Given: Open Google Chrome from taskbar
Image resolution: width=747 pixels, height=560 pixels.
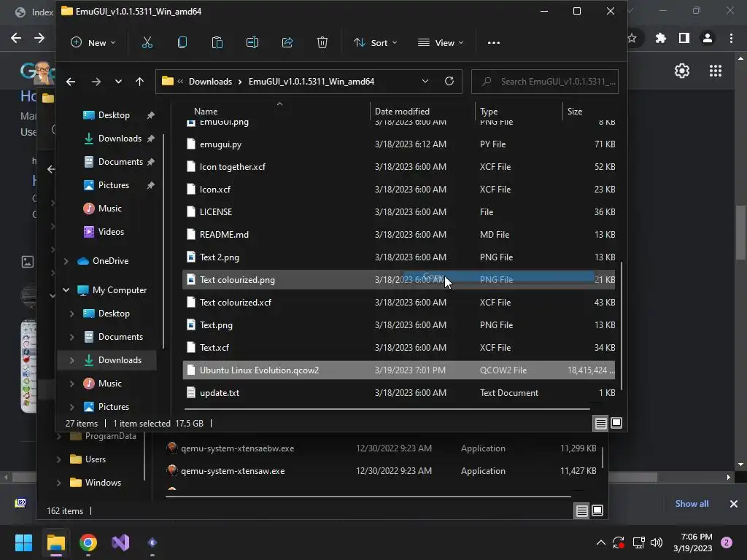Looking at the screenshot, I should pyautogui.click(x=88, y=542).
